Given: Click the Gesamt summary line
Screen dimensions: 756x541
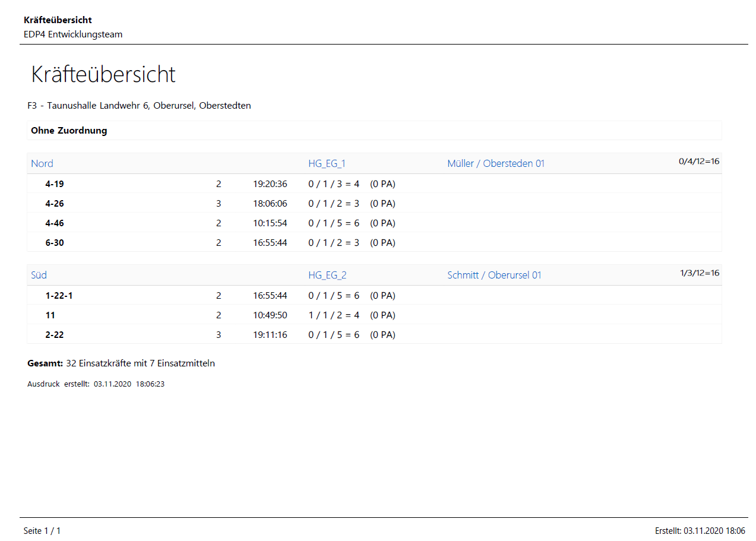Looking at the screenshot, I should point(121,363).
